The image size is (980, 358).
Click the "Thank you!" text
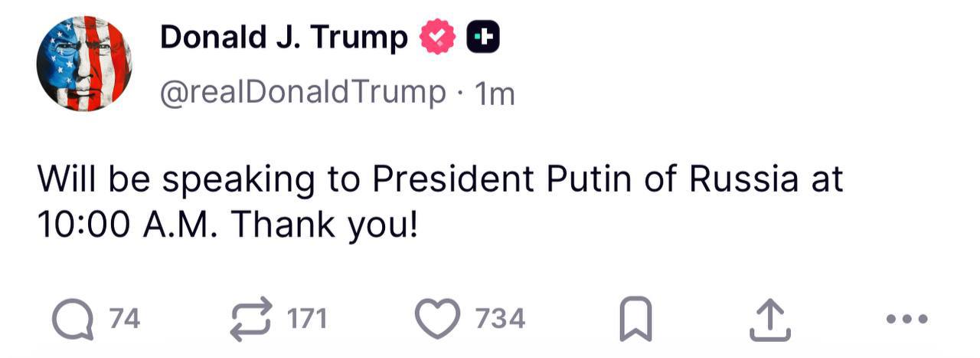tap(324, 225)
